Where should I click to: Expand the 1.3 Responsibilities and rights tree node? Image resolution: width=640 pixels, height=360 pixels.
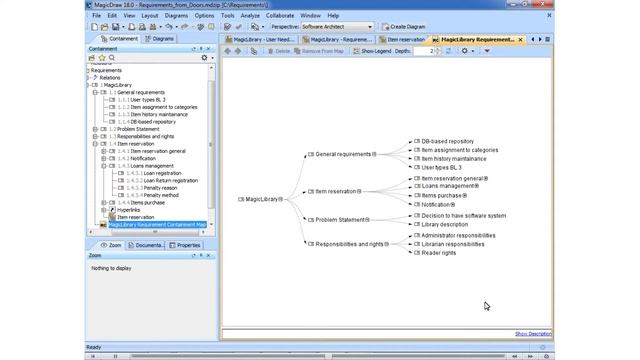pos(95,136)
